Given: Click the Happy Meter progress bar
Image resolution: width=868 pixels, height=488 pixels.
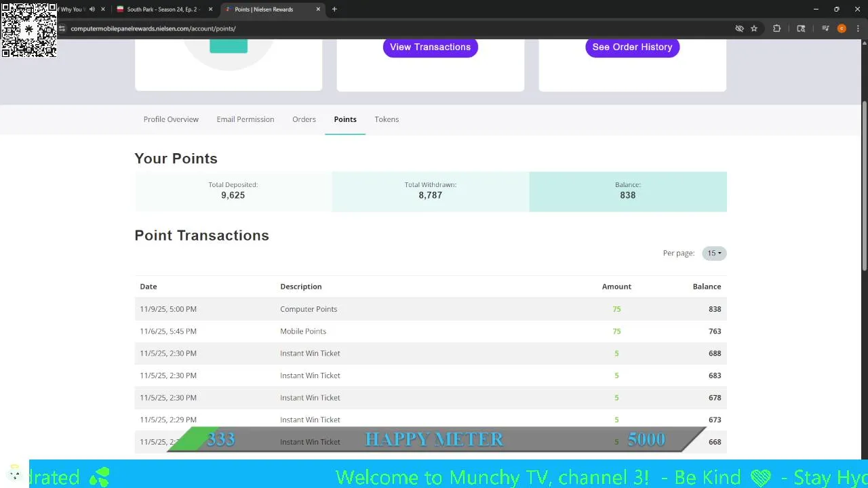Looking at the screenshot, I should tap(435, 439).
